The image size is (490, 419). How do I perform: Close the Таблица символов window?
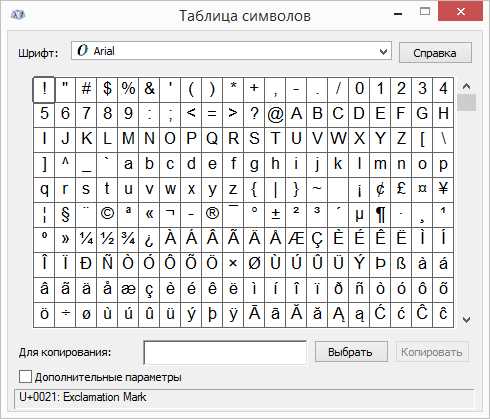460,12
